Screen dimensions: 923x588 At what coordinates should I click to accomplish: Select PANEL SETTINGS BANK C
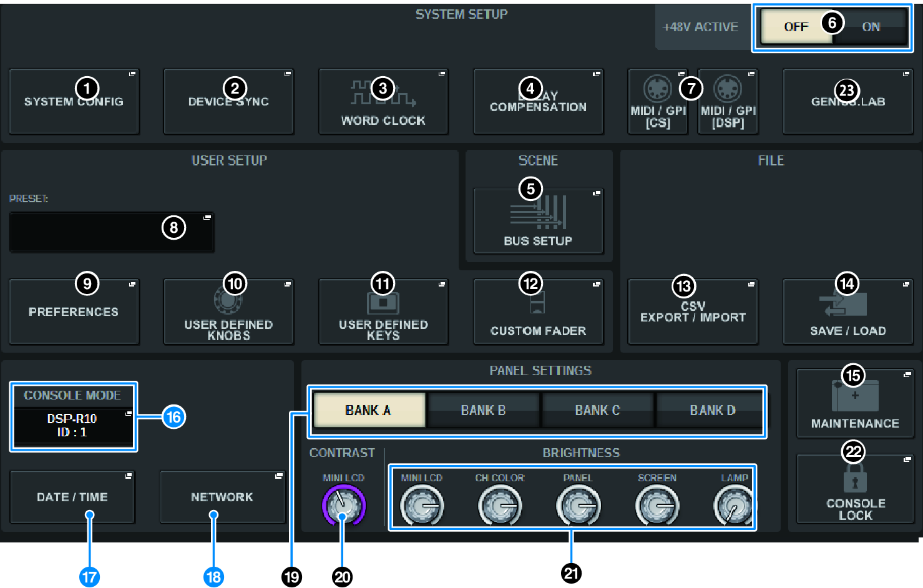click(597, 410)
